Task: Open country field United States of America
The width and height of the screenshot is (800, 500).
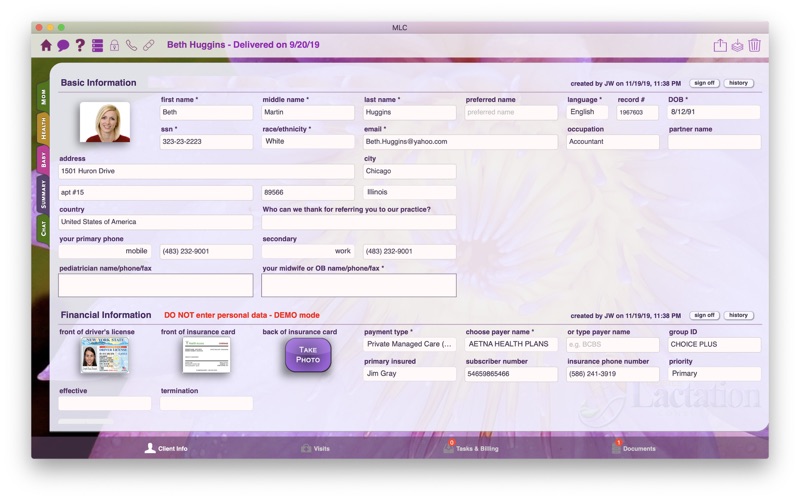Action: click(x=156, y=222)
